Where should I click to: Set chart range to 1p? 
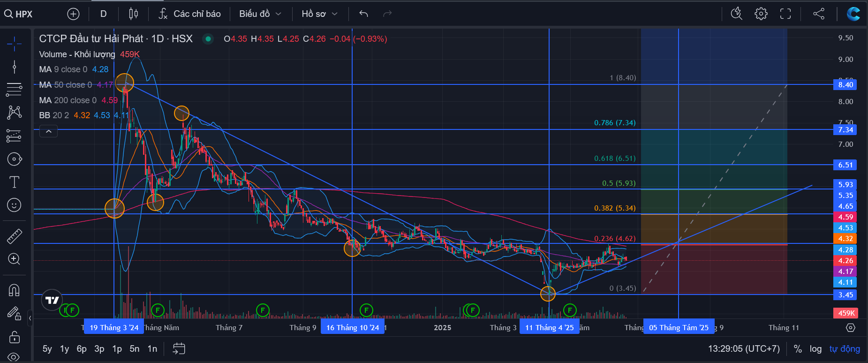coord(117,349)
